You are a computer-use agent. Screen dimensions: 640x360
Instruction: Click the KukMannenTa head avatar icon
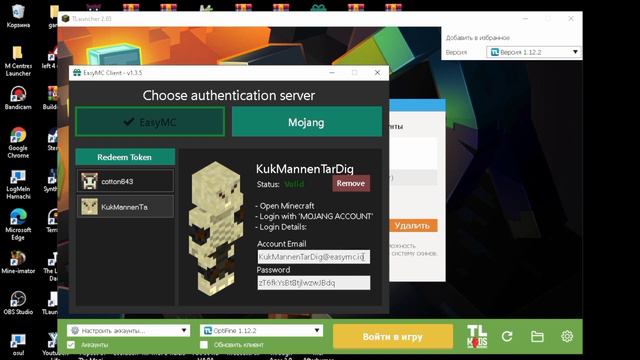[89, 207]
